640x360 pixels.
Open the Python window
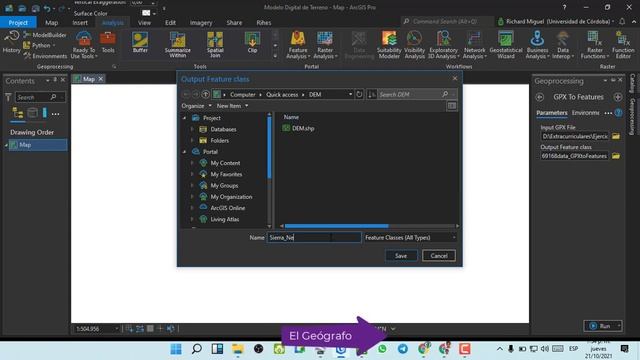tap(39, 45)
